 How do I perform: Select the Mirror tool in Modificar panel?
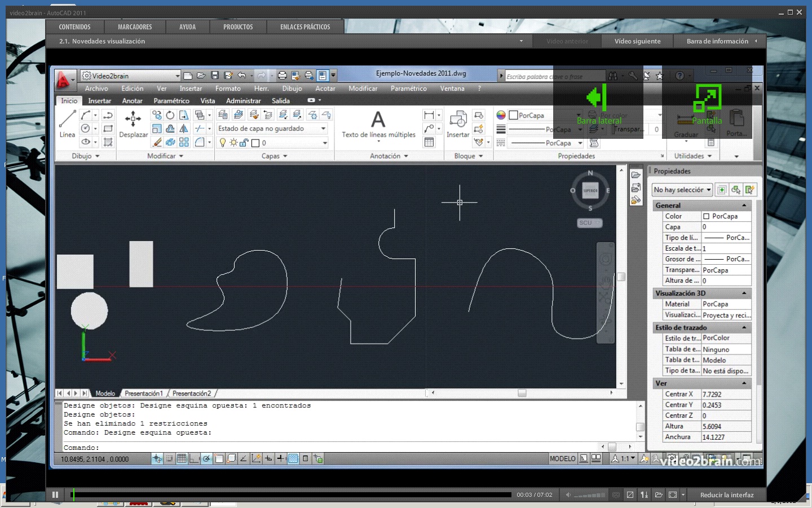tap(184, 129)
